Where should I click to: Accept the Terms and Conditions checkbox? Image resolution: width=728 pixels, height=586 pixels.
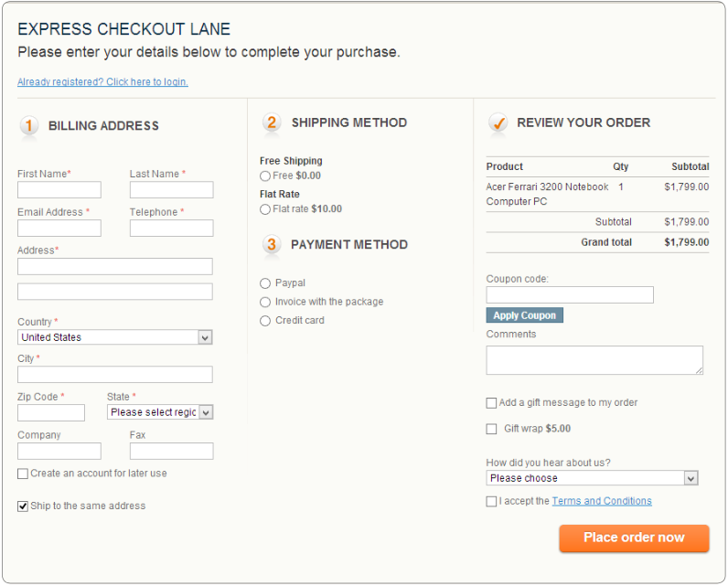491,502
